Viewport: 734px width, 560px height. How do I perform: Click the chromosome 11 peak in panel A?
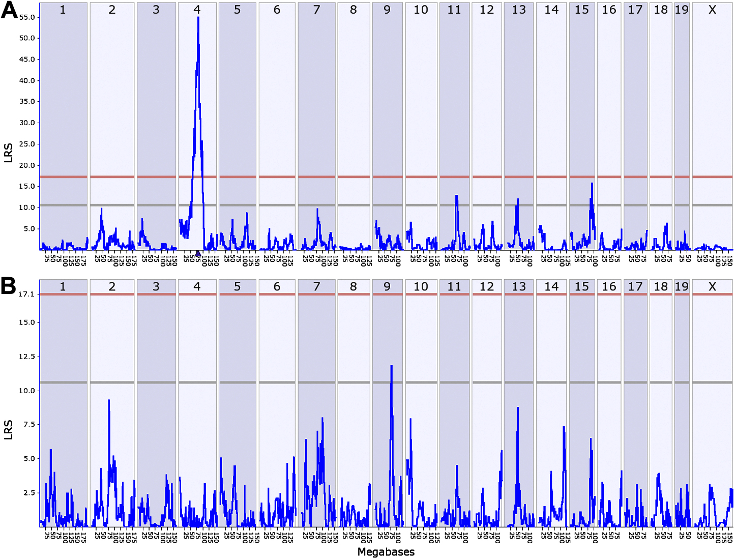456,196
